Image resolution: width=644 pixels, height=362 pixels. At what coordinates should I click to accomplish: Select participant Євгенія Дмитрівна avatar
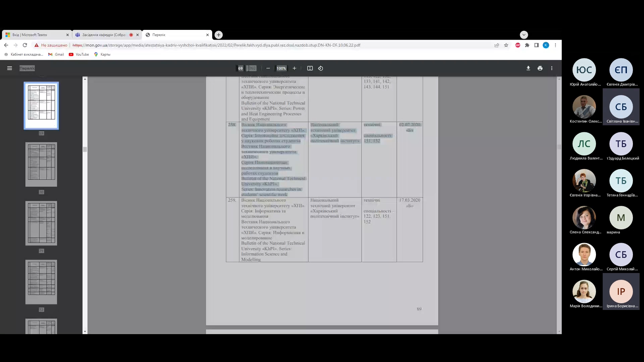pyautogui.click(x=621, y=70)
